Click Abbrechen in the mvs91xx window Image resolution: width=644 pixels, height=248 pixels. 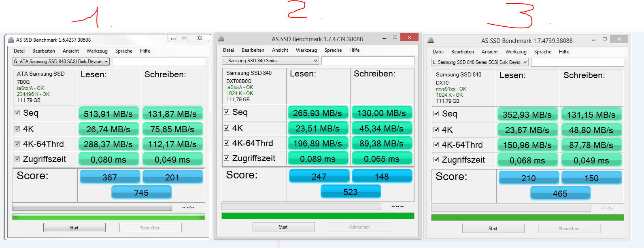click(x=569, y=229)
